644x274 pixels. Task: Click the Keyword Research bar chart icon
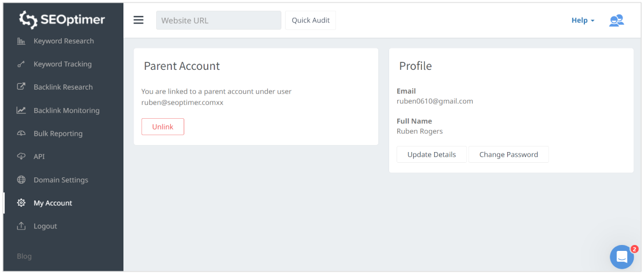click(x=21, y=41)
